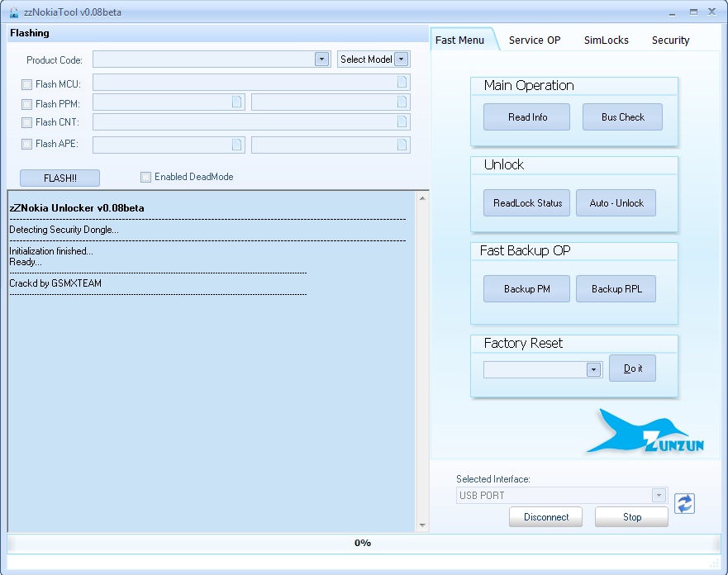The height and width of the screenshot is (575, 728).
Task: Open the Security tab
Action: click(670, 40)
